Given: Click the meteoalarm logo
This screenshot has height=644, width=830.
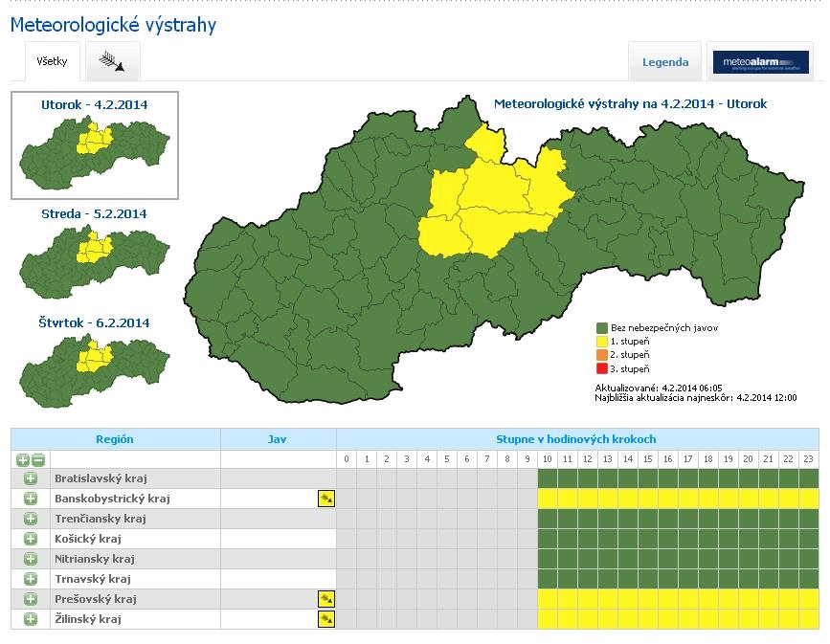Looking at the screenshot, I should tap(760, 62).
